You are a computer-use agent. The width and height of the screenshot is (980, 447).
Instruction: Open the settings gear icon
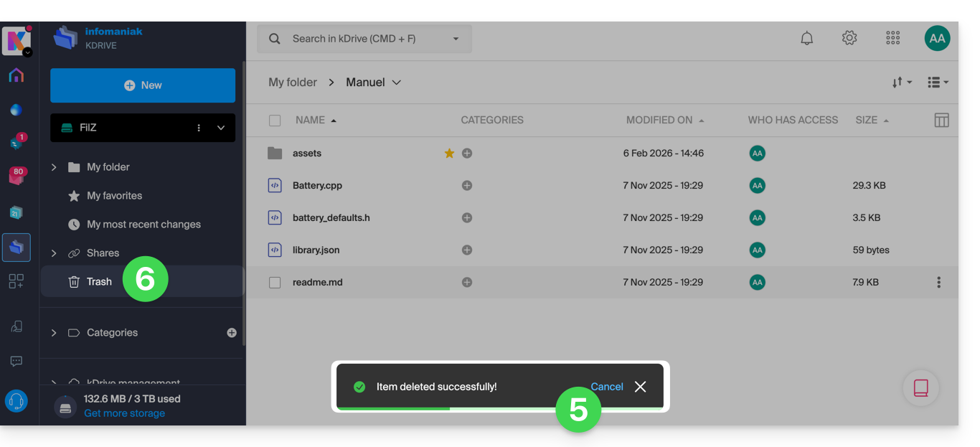(x=849, y=39)
